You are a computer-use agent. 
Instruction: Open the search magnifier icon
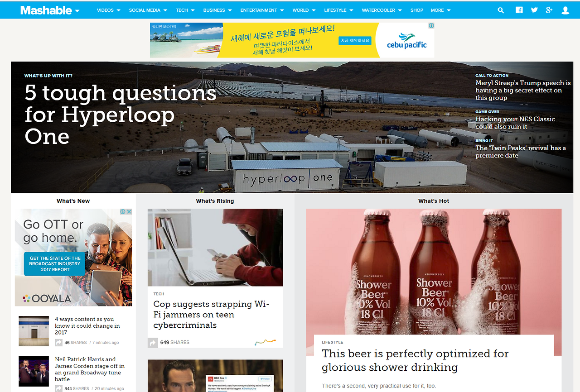pos(501,10)
